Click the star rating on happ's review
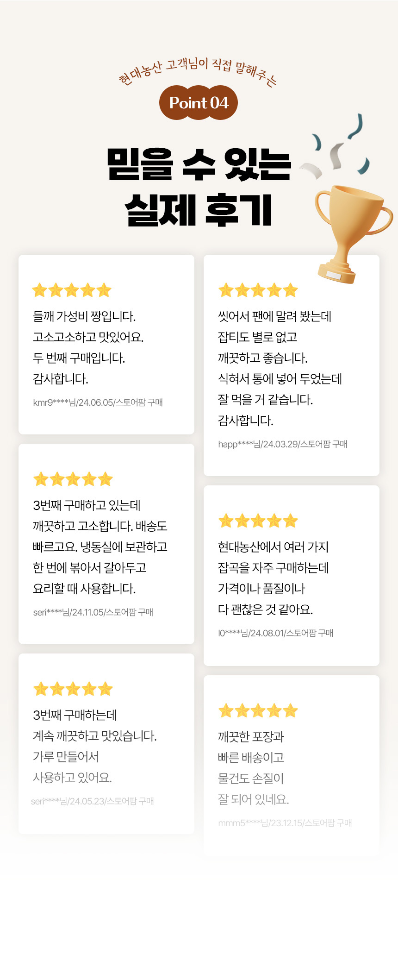The height and width of the screenshot is (980, 398). tap(258, 290)
